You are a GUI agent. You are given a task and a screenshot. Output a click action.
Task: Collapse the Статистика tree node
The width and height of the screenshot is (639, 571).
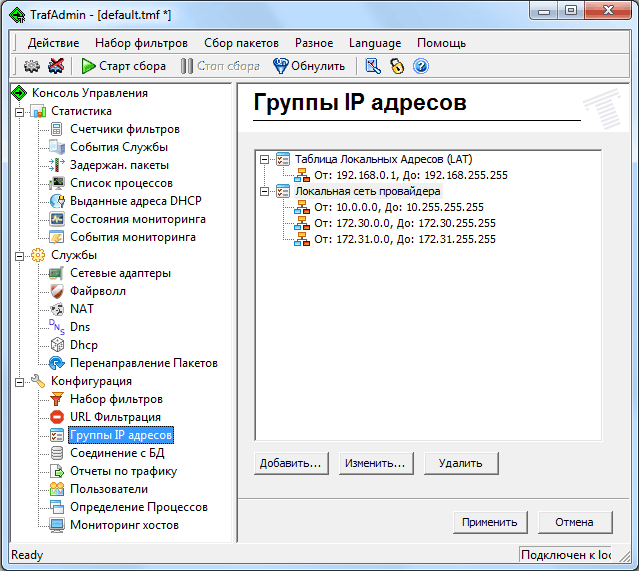[19, 112]
